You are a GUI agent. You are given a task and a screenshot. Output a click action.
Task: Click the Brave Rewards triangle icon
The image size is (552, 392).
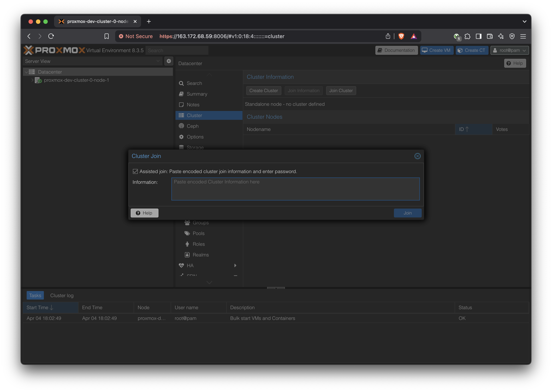click(414, 36)
